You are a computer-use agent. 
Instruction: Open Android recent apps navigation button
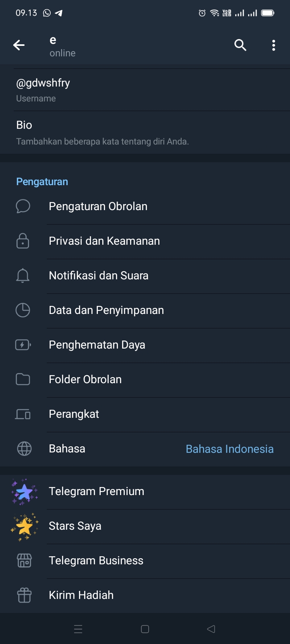click(79, 629)
